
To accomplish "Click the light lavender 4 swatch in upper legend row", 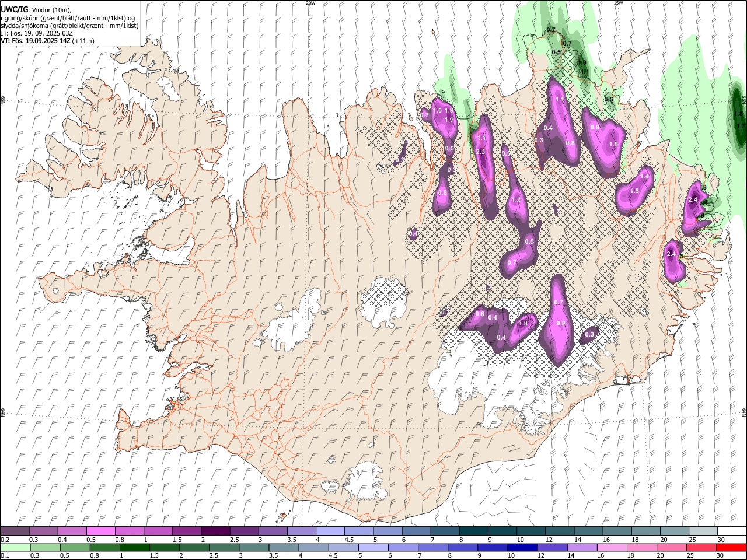I will [x=329, y=531].
